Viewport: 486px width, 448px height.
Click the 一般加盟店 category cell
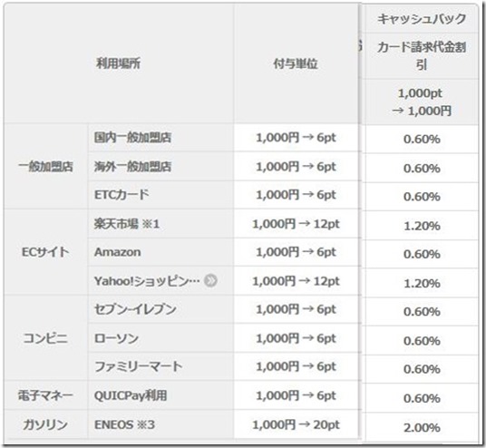tap(45, 166)
